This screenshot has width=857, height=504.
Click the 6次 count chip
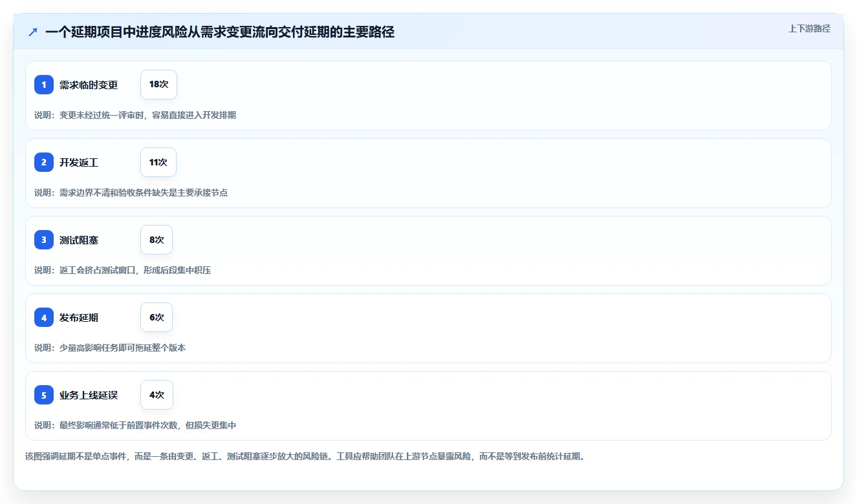coord(157,317)
